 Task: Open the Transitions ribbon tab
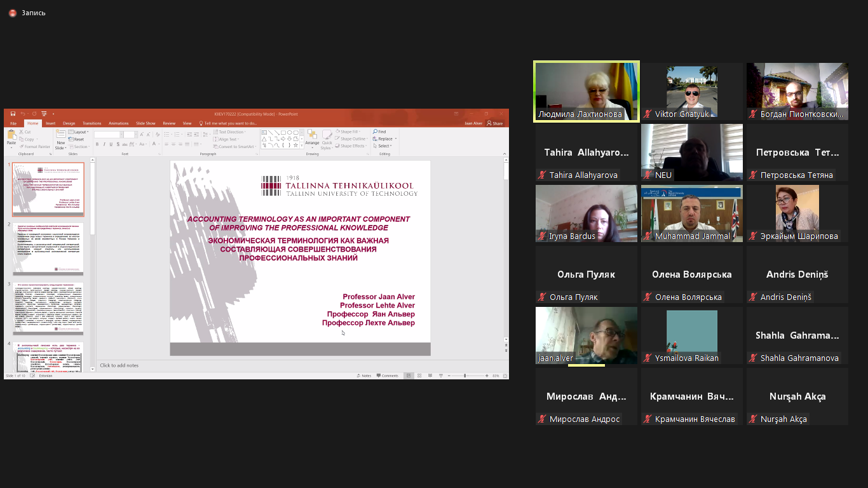tap(92, 123)
